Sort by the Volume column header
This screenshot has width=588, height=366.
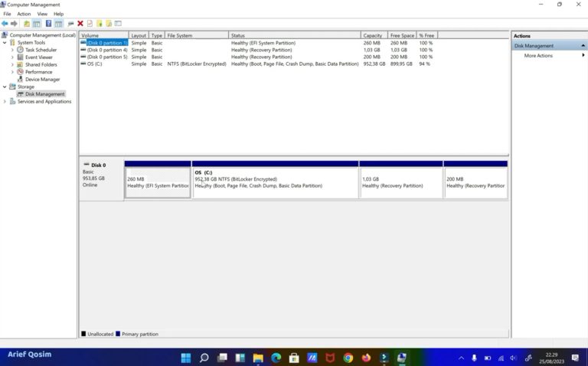point(104,35)
